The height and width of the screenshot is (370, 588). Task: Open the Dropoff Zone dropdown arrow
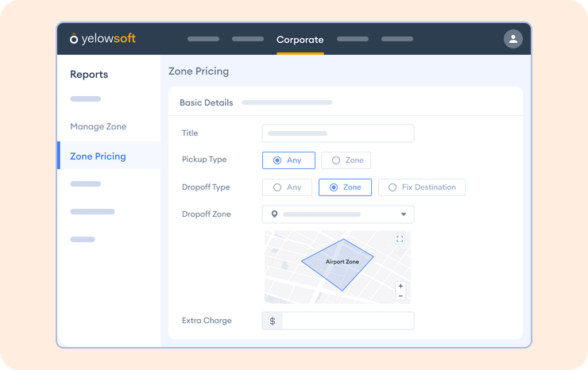[x=403, y=214]
